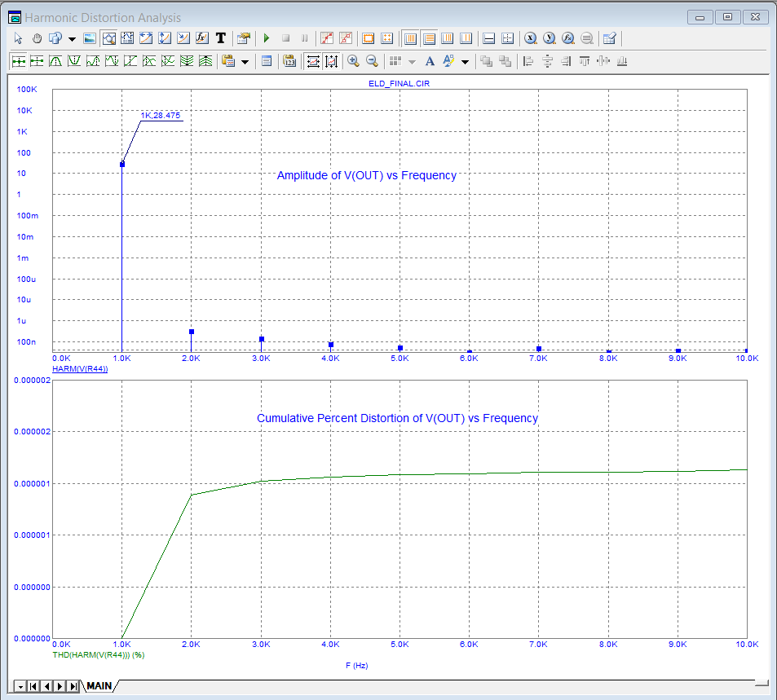
Task: Click the grayed lines magnifier icon
Action: (587, 38)
